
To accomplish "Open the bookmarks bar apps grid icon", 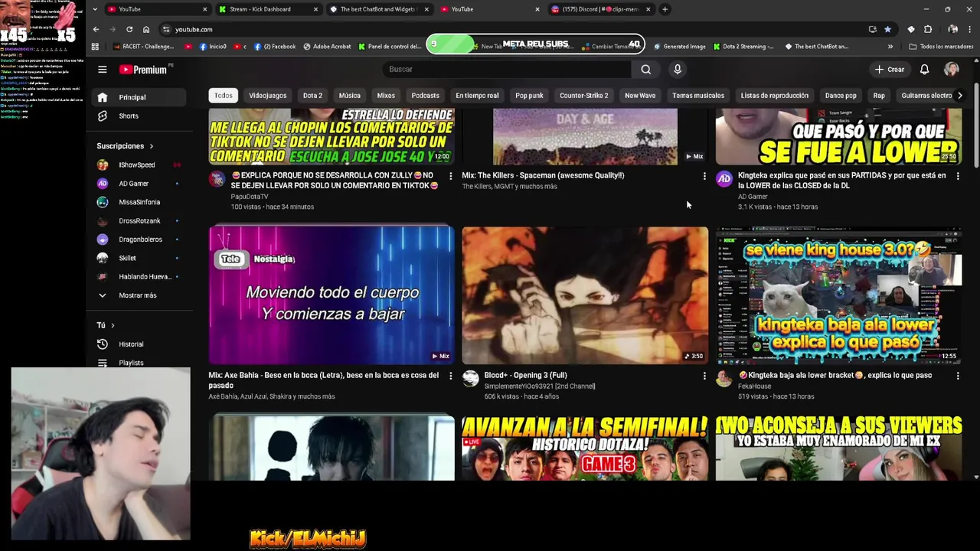I will pos(95,46).
